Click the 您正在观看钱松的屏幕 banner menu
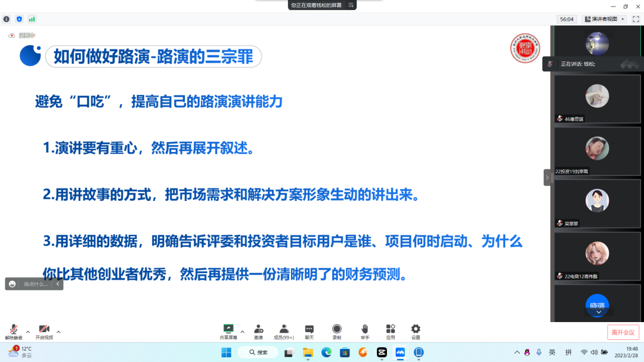 point(321,5)
